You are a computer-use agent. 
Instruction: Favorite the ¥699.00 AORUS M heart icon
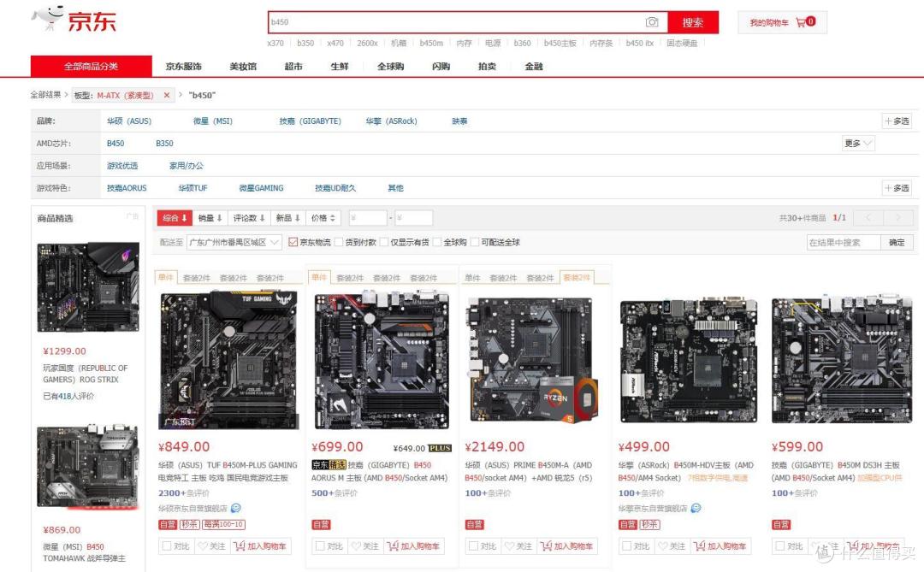pos(357,546)
